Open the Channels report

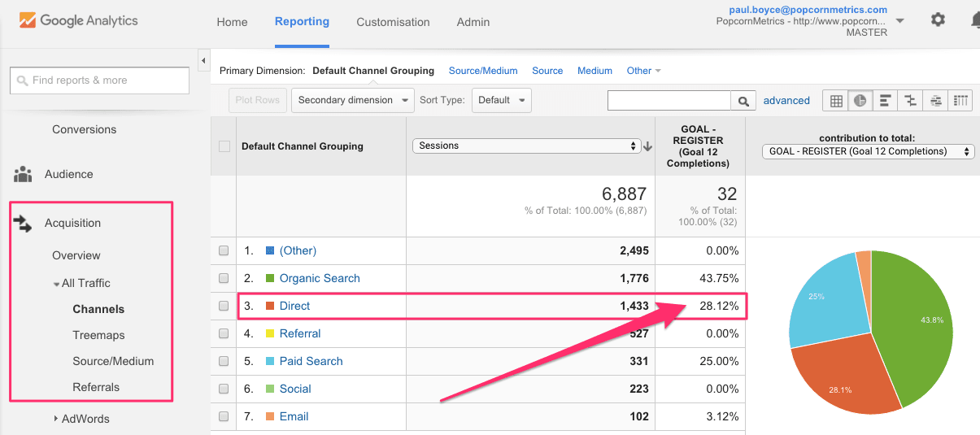point(98,309)
